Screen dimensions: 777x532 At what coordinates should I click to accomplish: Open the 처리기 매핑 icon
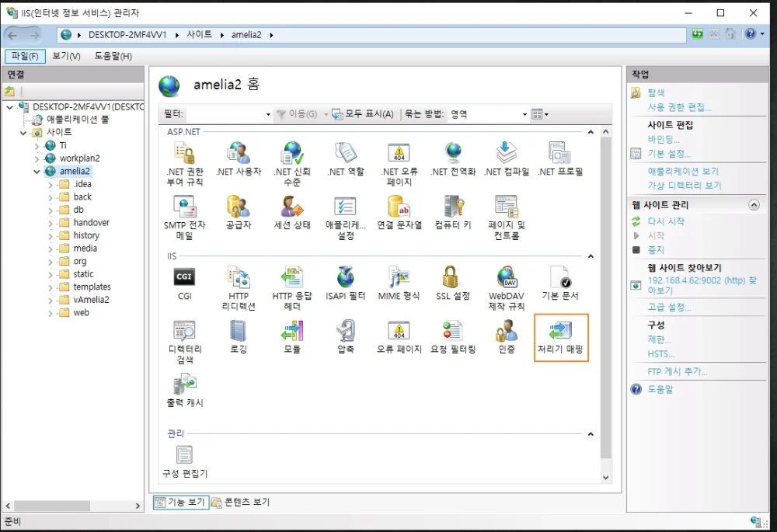pyautogui.click(x=560, y=337)
